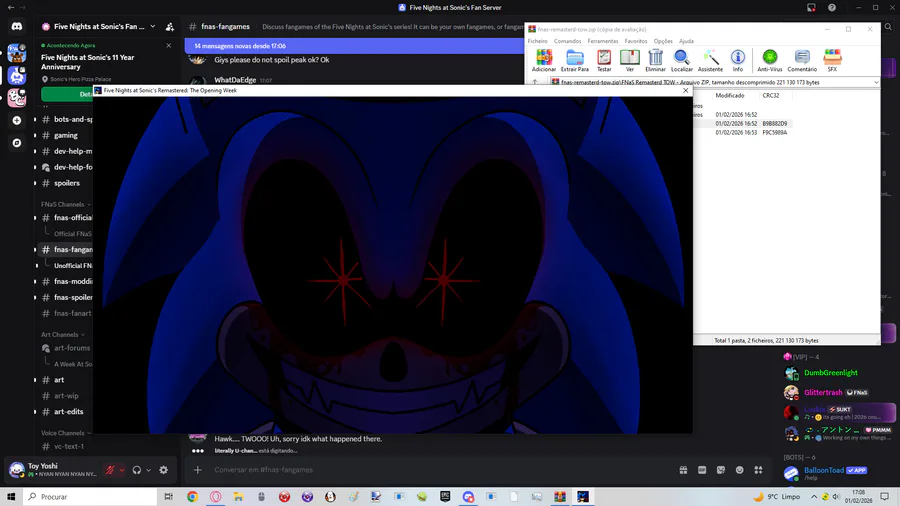
Task: Click the add a server plus icon
Action: (17, 120)
